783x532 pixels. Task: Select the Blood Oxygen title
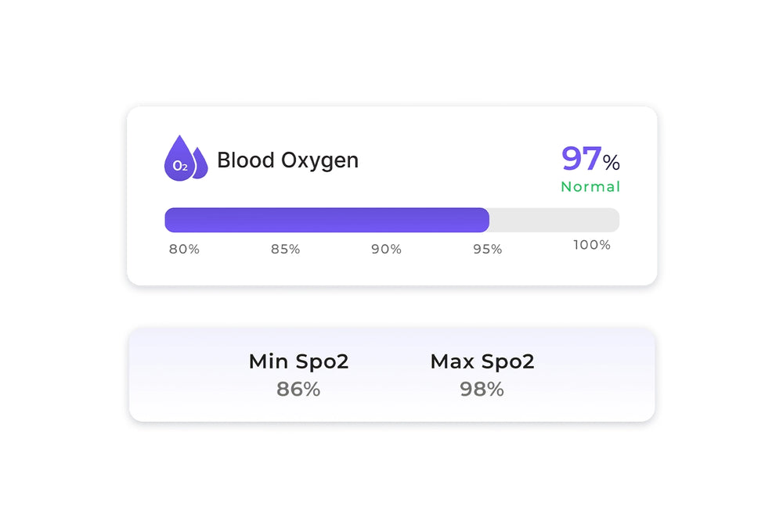click(287, 160)
